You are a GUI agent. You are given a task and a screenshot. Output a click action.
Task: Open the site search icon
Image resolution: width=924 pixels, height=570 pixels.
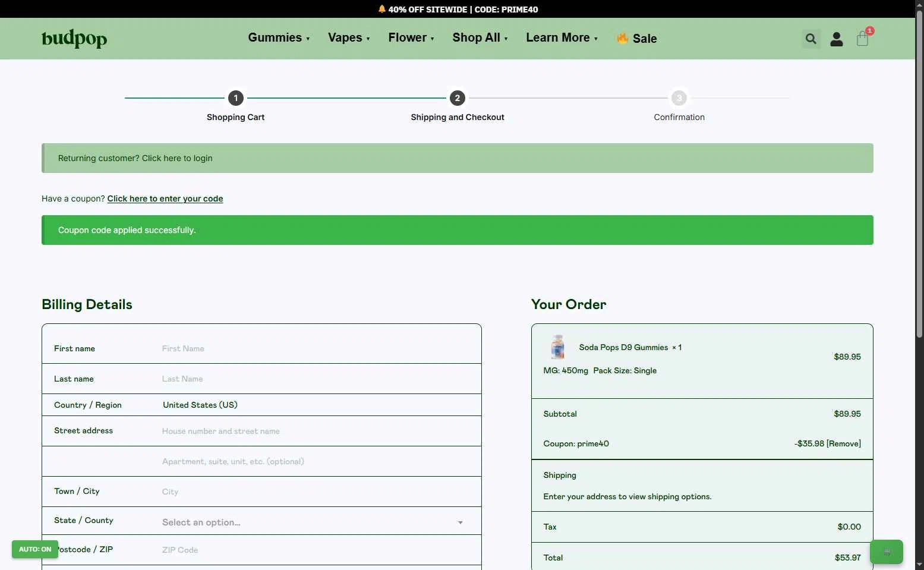click(x=811, y=39)
